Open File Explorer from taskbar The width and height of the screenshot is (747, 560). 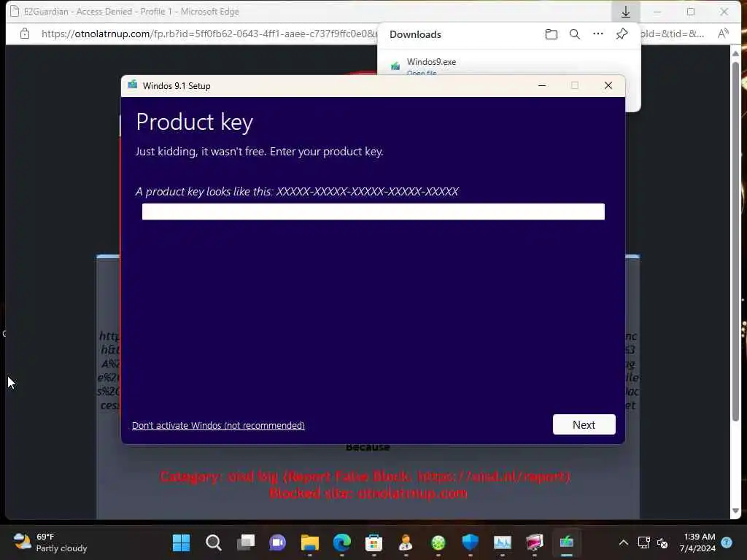pyautogui.click(x=309, y=542)
